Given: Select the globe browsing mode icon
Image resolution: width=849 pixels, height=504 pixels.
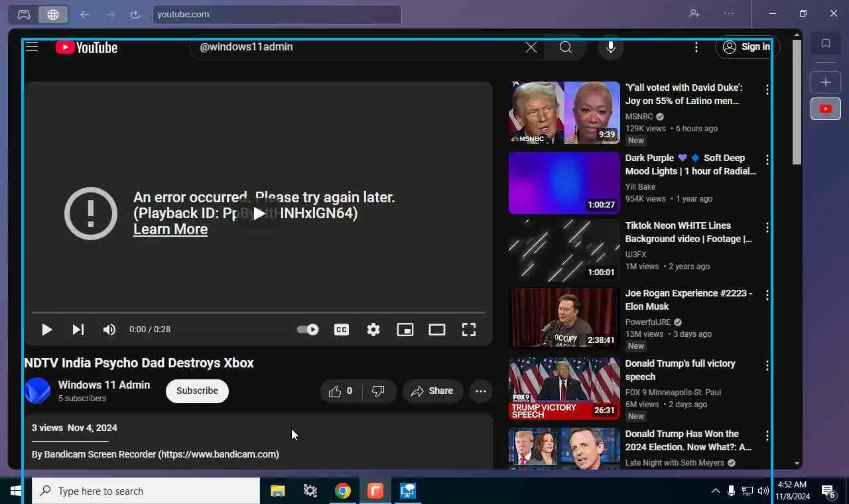Looking at the screenshot, I should 53,14.
